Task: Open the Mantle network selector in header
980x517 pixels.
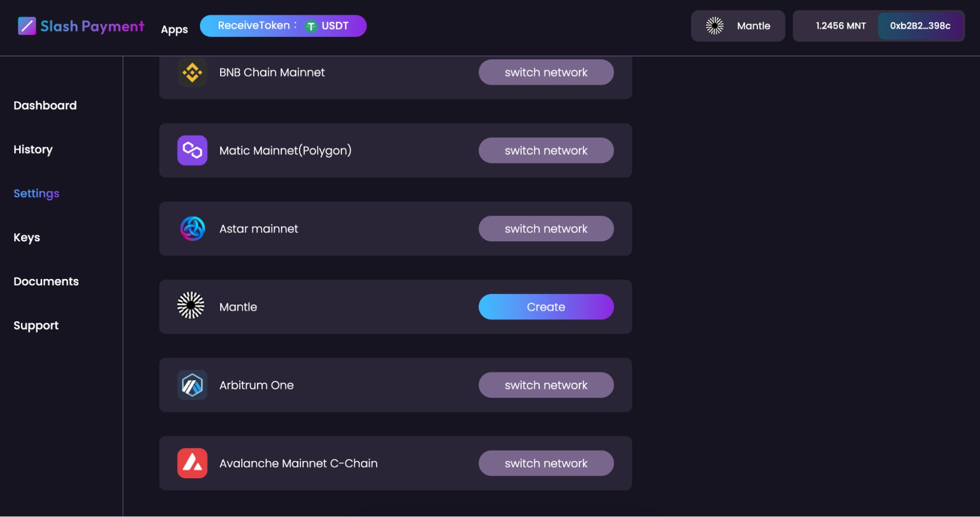Action: pos(737,26)
